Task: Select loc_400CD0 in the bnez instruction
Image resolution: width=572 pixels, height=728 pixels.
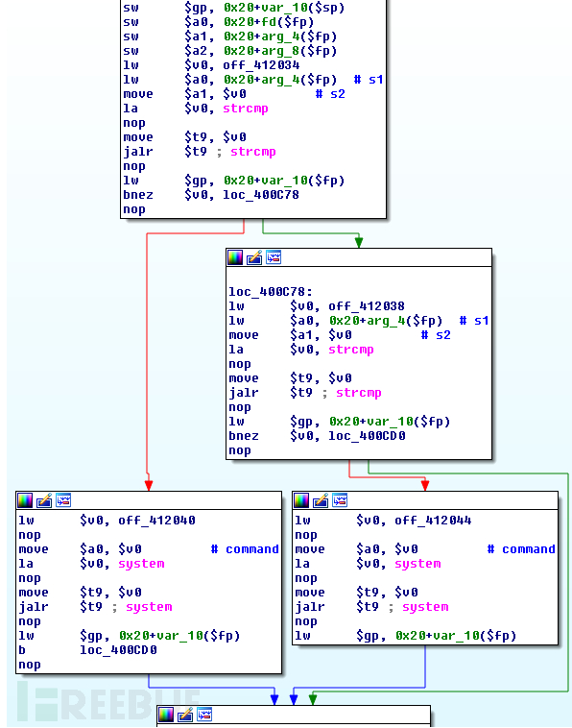Action: (x=367, y=435)
